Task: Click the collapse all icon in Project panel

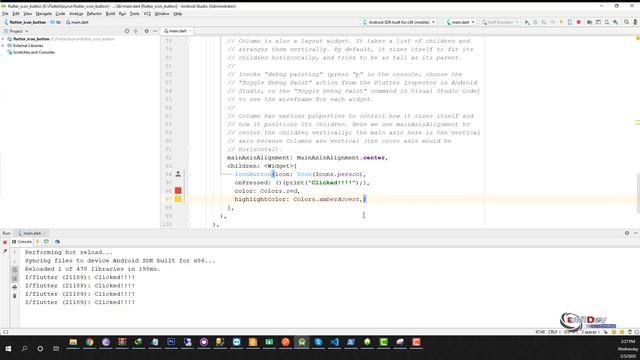Action: [136, 31]
